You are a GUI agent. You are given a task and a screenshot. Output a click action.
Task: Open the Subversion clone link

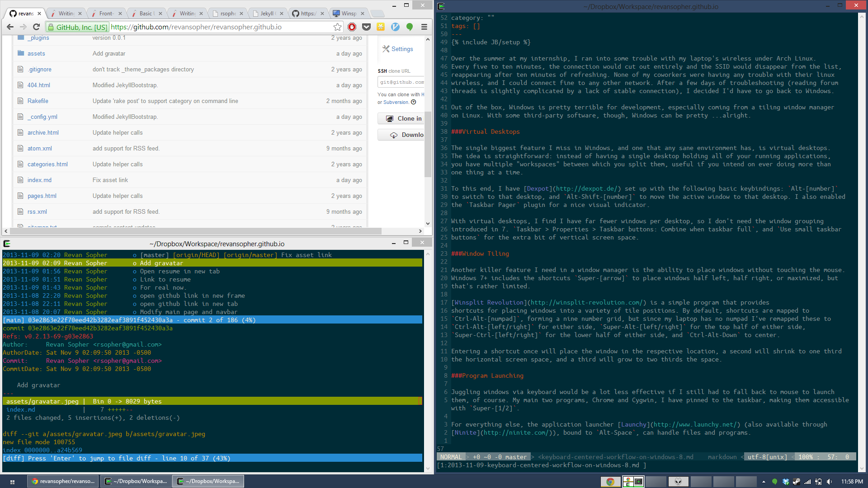click(396, 102)
